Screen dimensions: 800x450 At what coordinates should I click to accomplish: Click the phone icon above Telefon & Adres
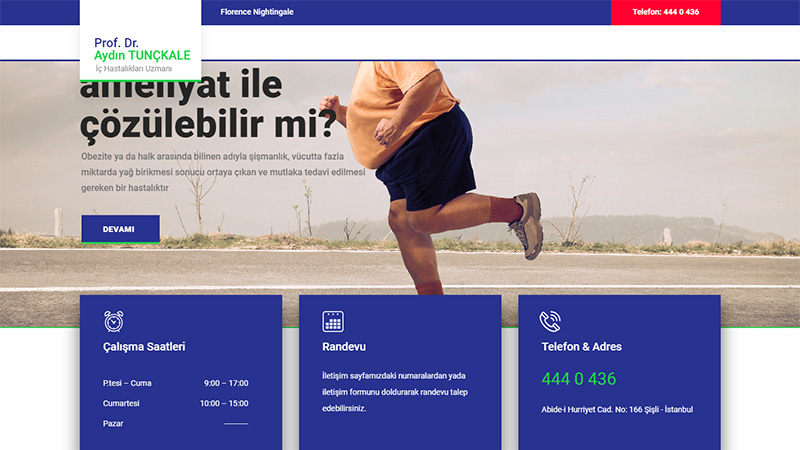pyautogui.click(x=550, y=321)
